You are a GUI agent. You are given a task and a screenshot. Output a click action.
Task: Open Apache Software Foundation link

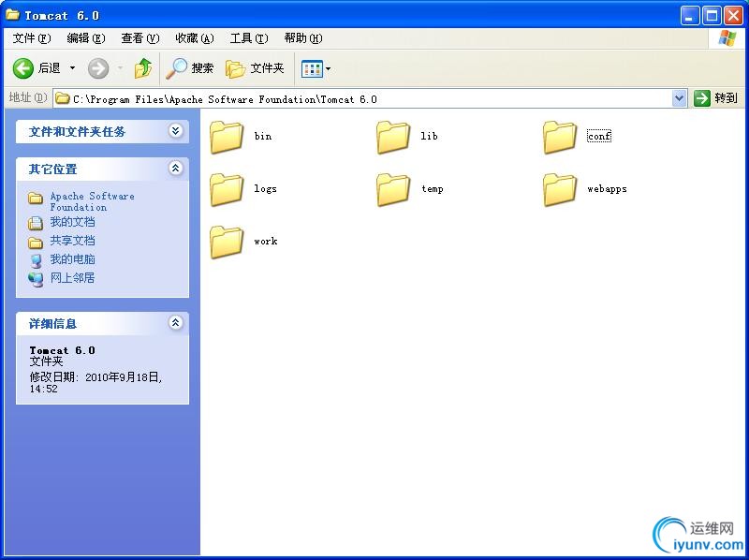(x=92, y=201)
